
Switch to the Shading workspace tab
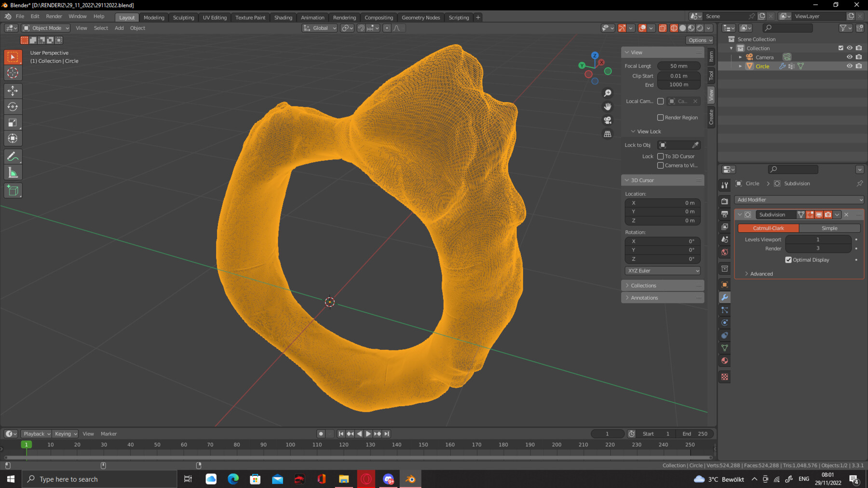(283, 17)
